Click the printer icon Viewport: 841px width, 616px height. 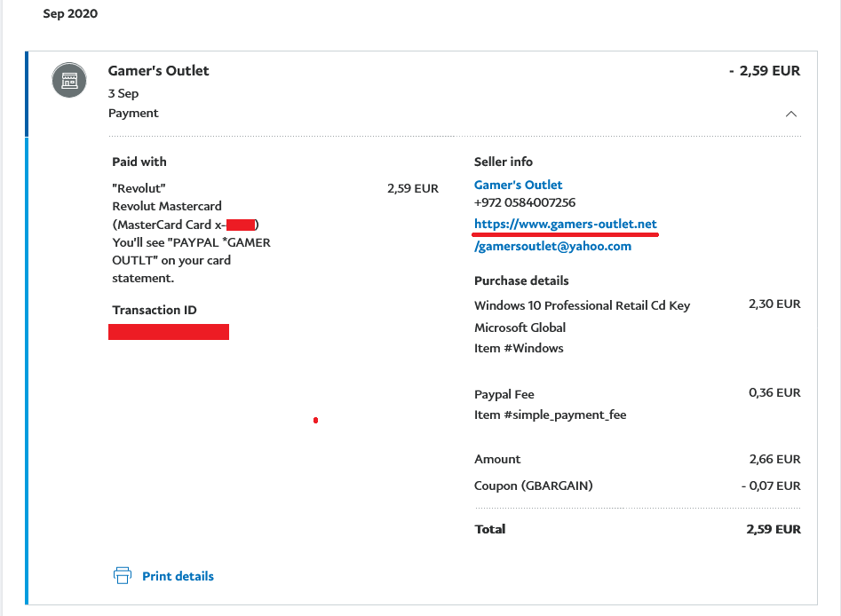point(123,575)
